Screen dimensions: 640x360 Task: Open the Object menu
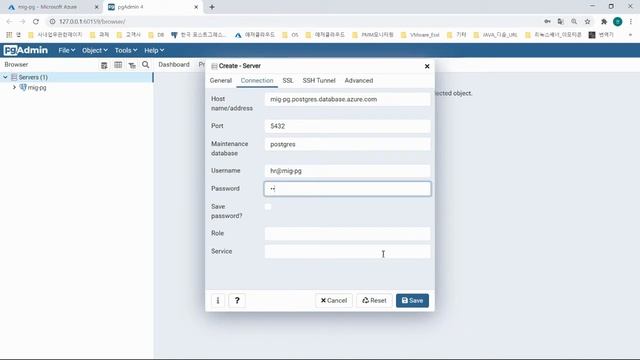pos(95,50)
